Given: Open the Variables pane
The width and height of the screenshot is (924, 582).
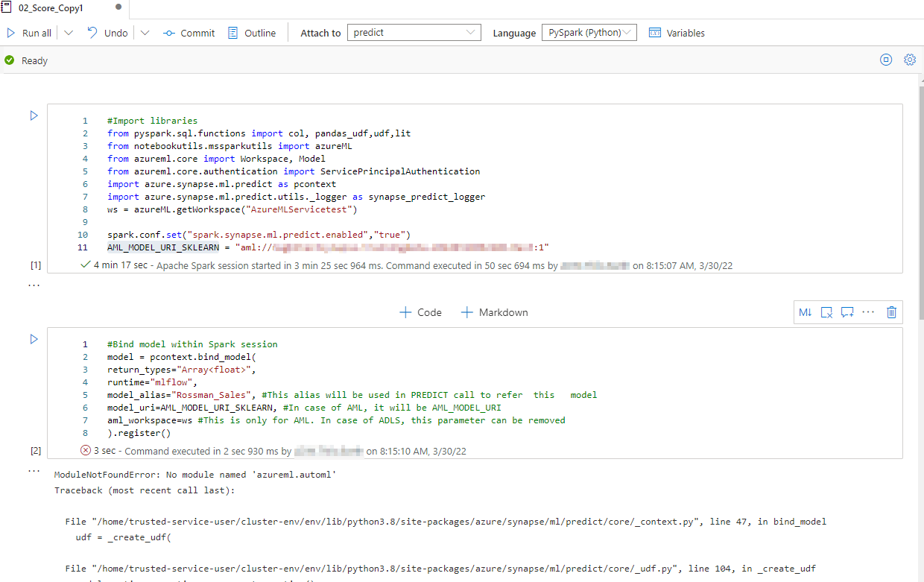Looking at the screenshot, I should pyautogui.click(x=677, y=33).
